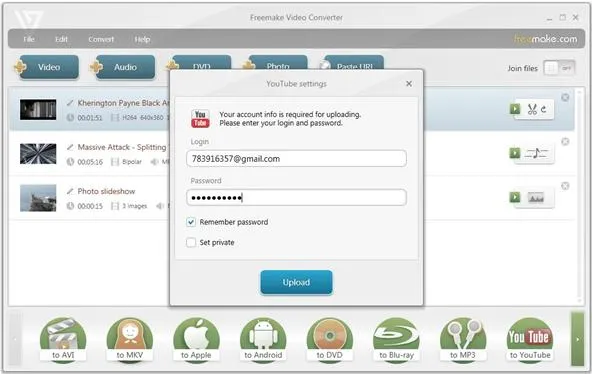592x374 pixels.
Task: Click the Massive Attack thumbnail
Action: [x=38, y=154]
